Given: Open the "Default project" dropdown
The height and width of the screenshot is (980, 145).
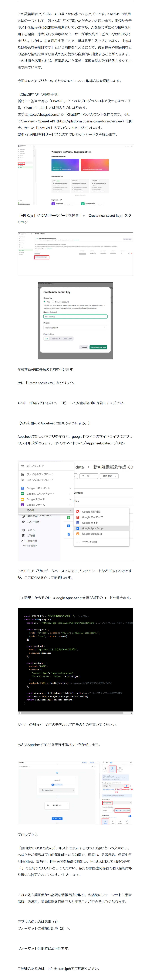Looking at the screenshot, I should (x=75, y=328).
